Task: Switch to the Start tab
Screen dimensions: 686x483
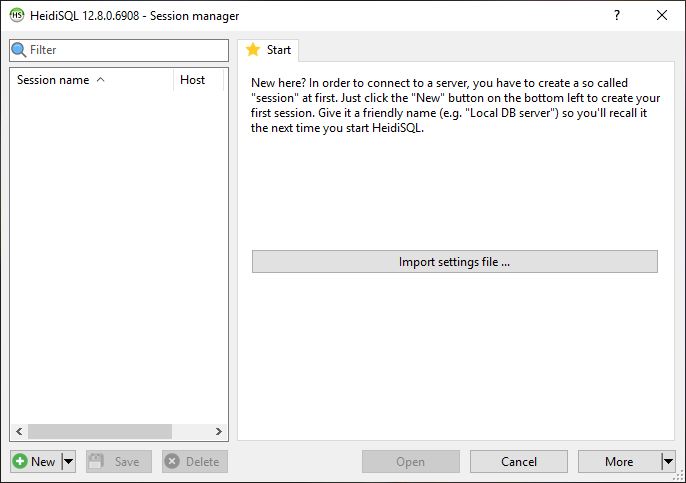Action: point(269,50)
